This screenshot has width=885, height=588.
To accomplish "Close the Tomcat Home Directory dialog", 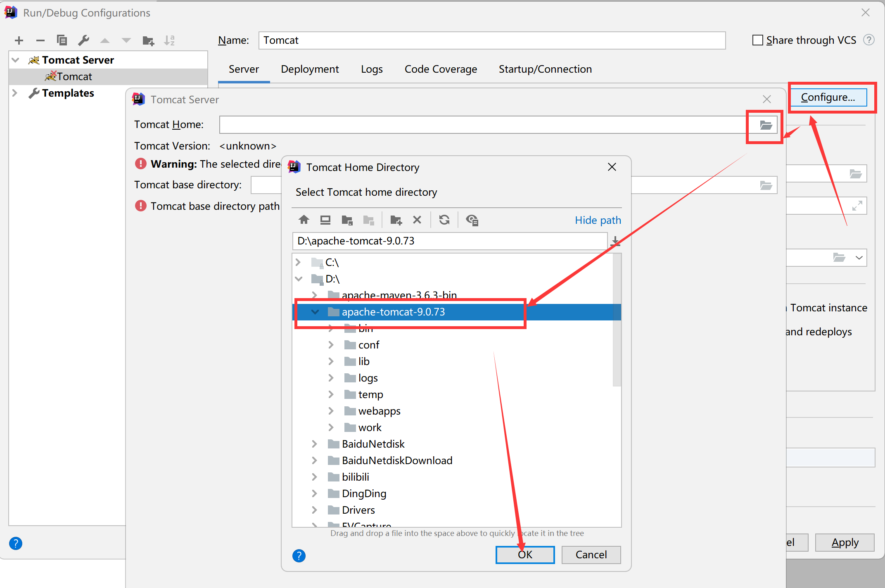I will (612, 167).
